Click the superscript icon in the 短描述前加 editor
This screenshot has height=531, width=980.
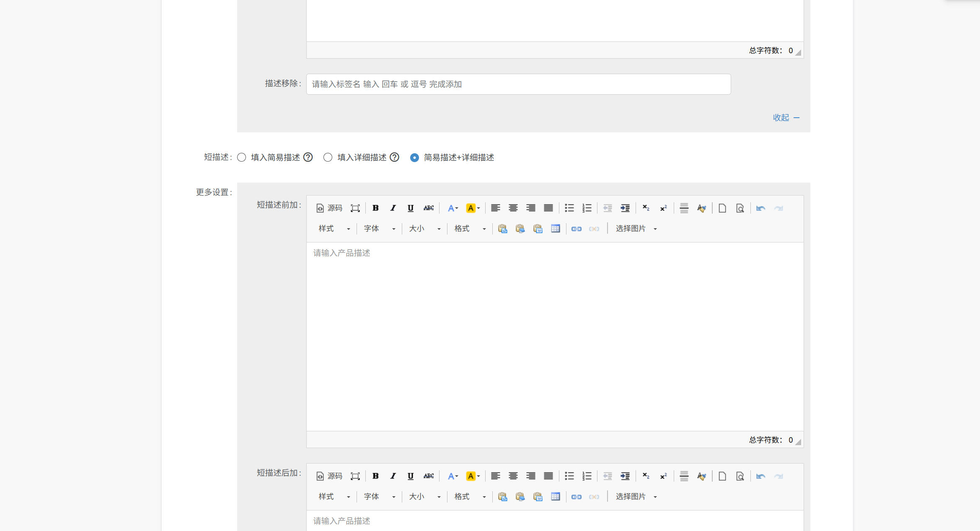coord(663,208)
